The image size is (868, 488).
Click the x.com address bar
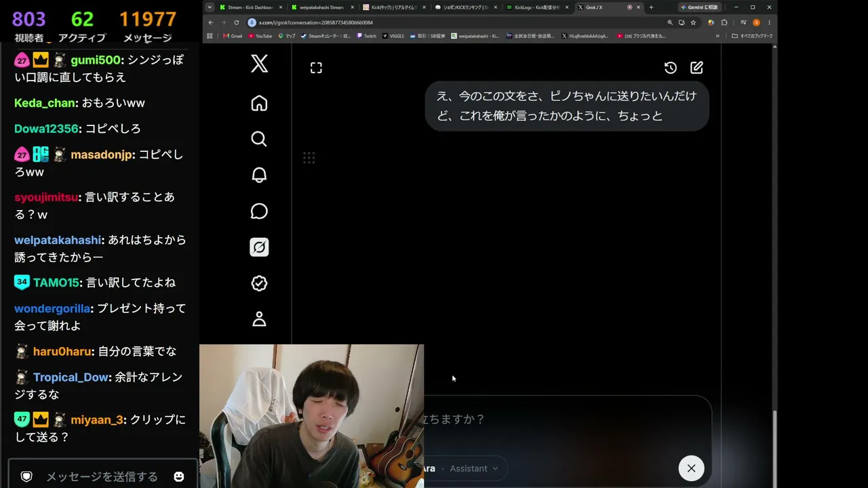click(454, 22)
